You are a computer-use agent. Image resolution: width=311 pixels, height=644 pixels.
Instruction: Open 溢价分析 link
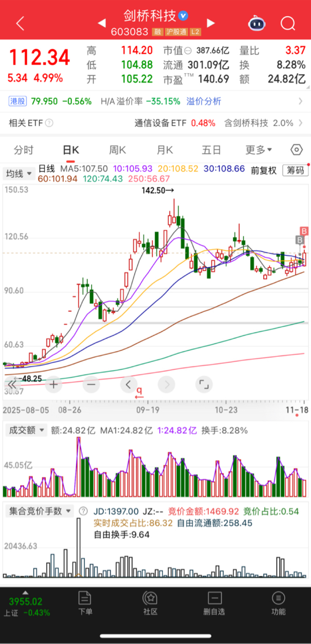[204, 101]
